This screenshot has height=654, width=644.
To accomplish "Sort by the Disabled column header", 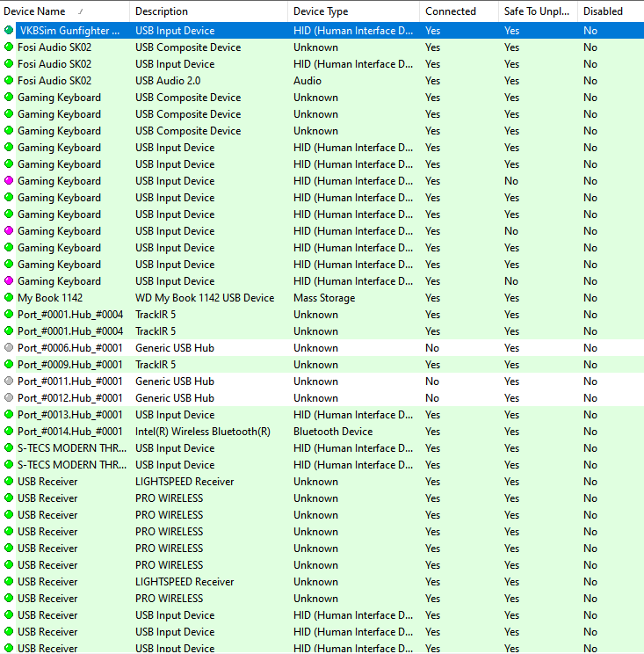I will (611, 11).
